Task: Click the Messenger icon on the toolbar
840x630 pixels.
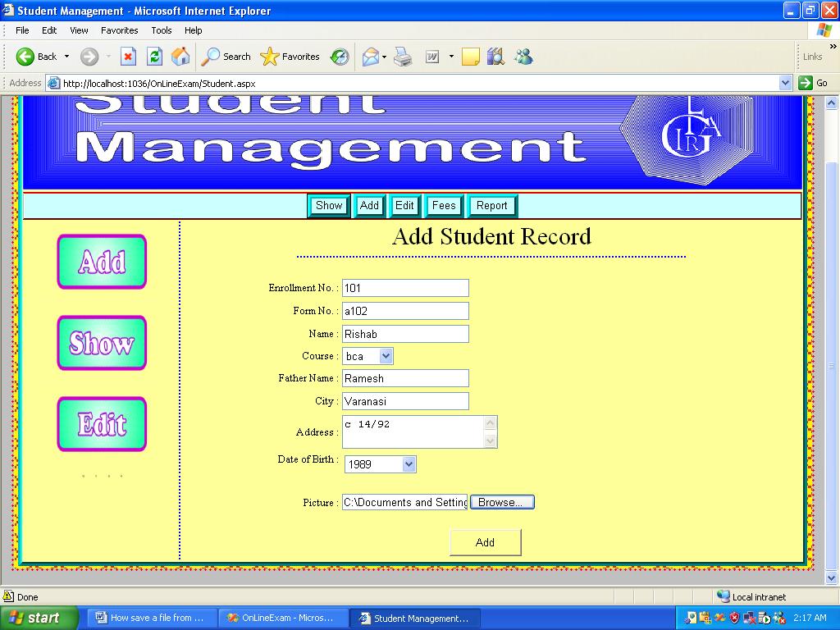Action: pyautogui.click(x=524, y=57)
